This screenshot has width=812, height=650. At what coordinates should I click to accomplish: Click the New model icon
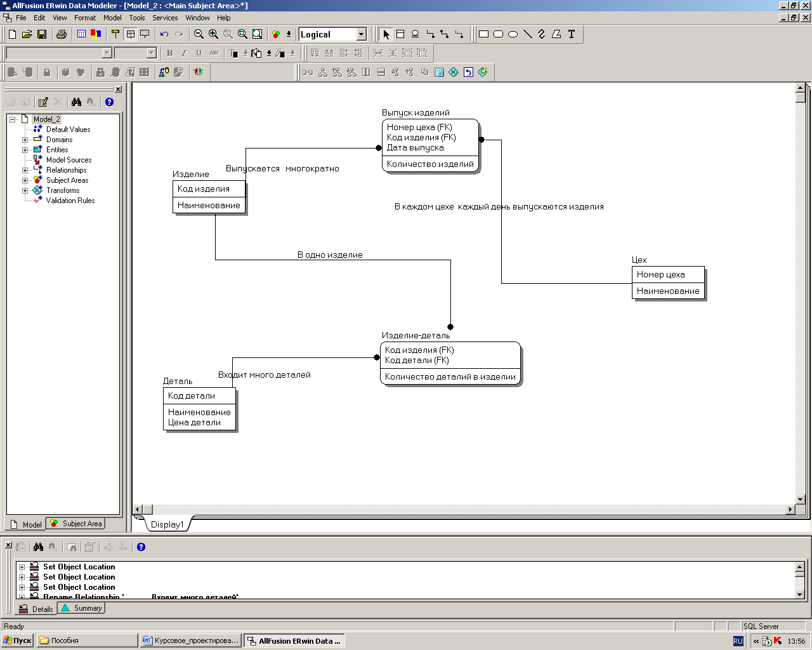coord(12,34)
